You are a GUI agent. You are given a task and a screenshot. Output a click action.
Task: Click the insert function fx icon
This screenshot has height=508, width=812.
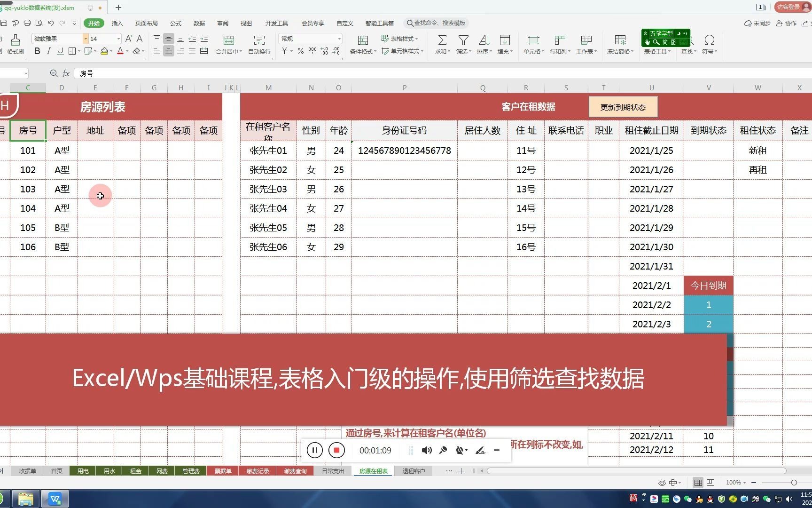coord(65,73)
